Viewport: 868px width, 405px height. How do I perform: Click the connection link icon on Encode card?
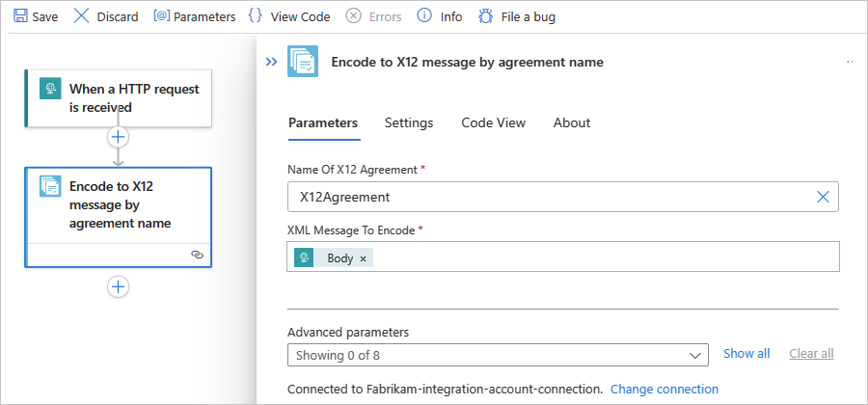[x=197, y=255]
